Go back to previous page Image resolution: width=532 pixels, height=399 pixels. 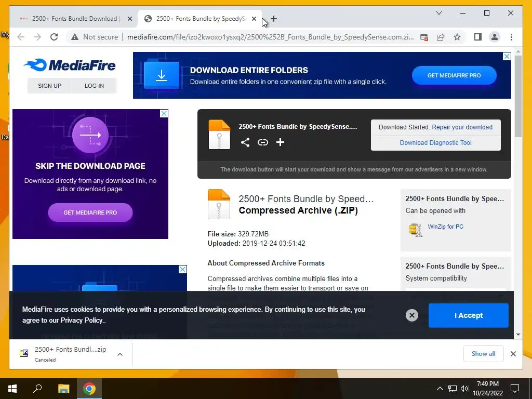click(x=21, y=37)
